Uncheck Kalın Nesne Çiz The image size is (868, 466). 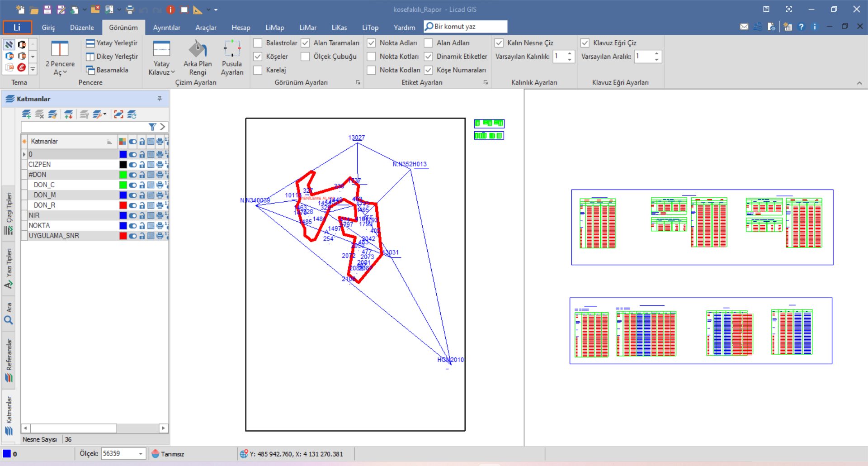coord(499,43)
